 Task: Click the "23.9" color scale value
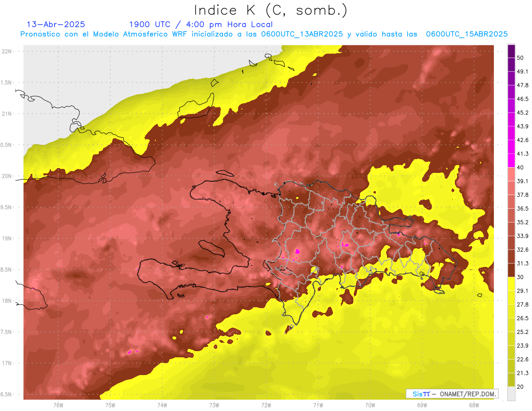pyautogui.click(x=523, y=346)
